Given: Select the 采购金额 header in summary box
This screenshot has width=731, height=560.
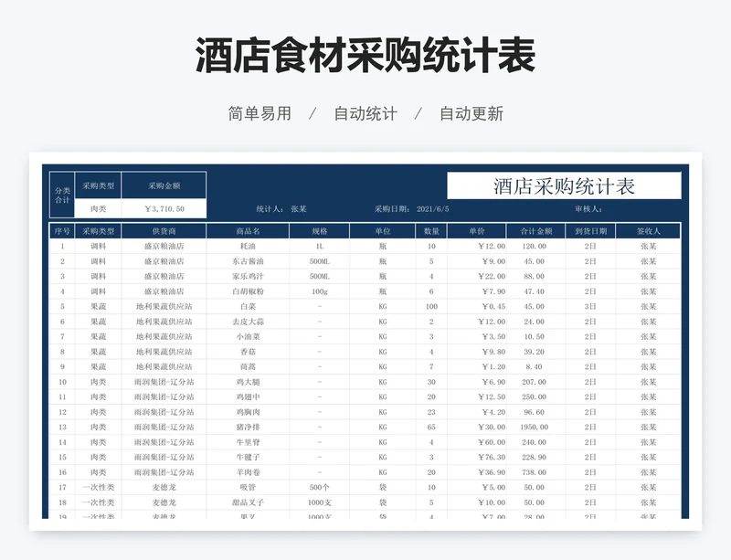Looking at the screenshot, I should coord(164,185).
